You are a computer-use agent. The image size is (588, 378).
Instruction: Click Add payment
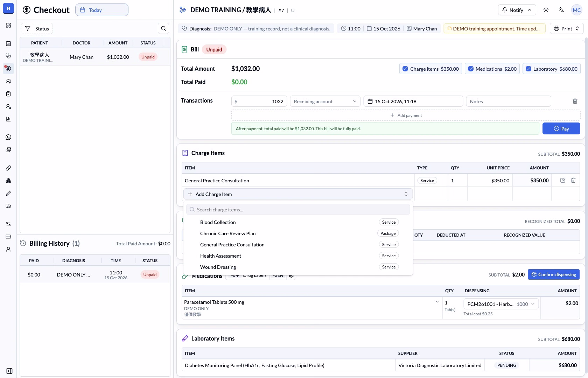pos(406,115)
